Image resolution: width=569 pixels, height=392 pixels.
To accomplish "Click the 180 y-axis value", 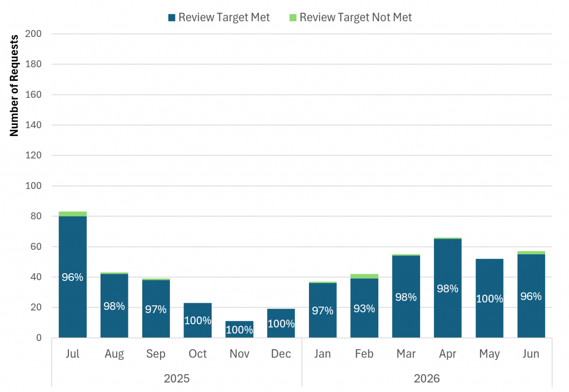I will (33, 64).
